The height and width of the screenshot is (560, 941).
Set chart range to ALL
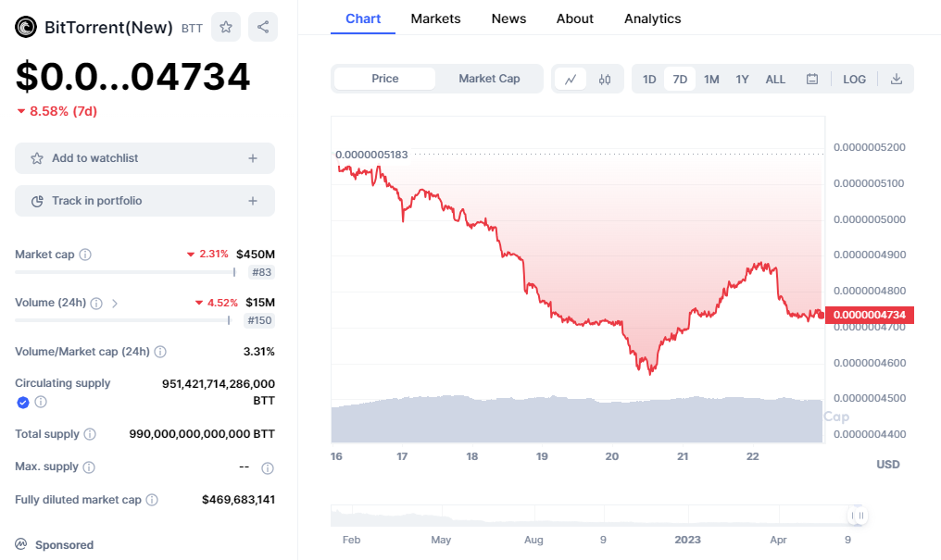click(x=775, y=80)
